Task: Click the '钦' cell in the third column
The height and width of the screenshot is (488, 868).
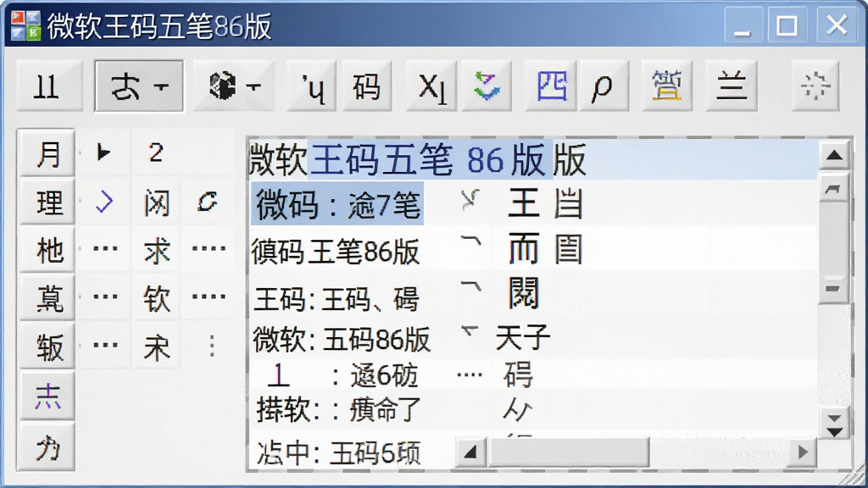Action: (x=156, y=298)
